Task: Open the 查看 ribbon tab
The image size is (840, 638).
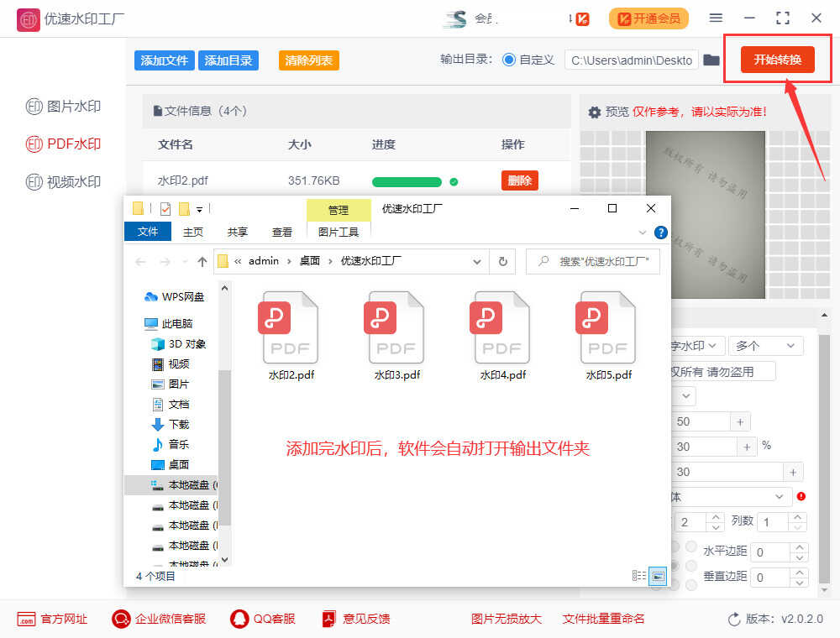Action: tap(281, 232)
